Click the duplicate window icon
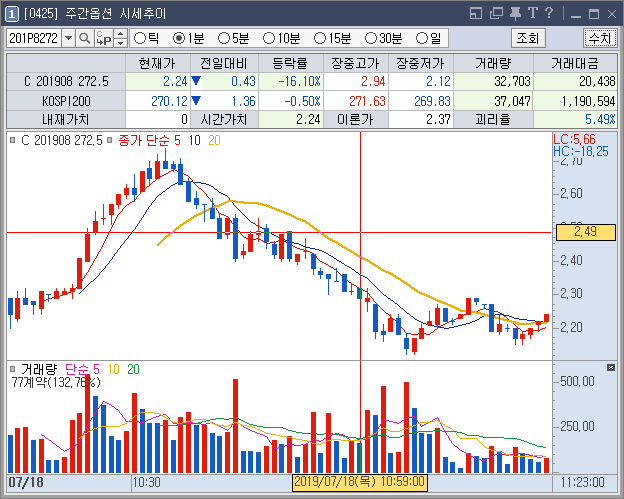 point(496,14)
